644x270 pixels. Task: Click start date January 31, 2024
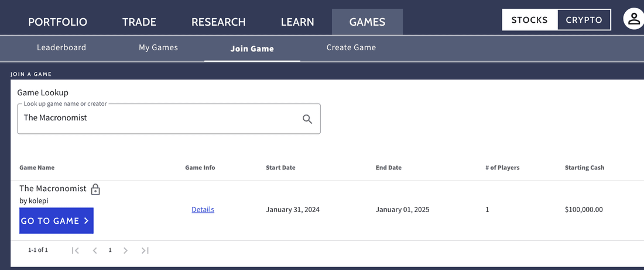(x=293, y=210)
